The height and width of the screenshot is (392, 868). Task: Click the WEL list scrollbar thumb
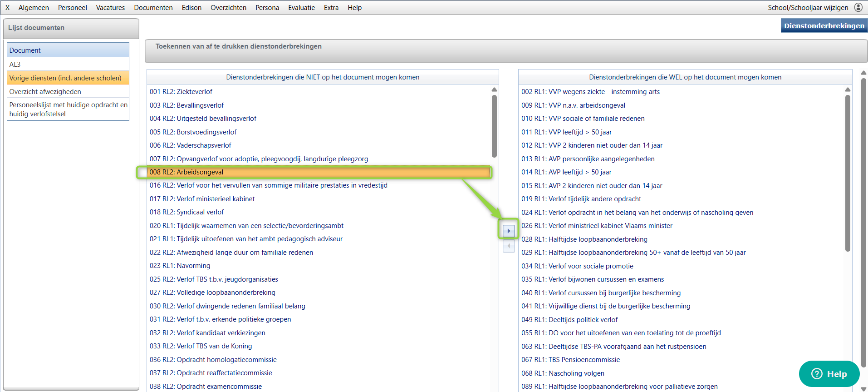(x=848, y=173)
